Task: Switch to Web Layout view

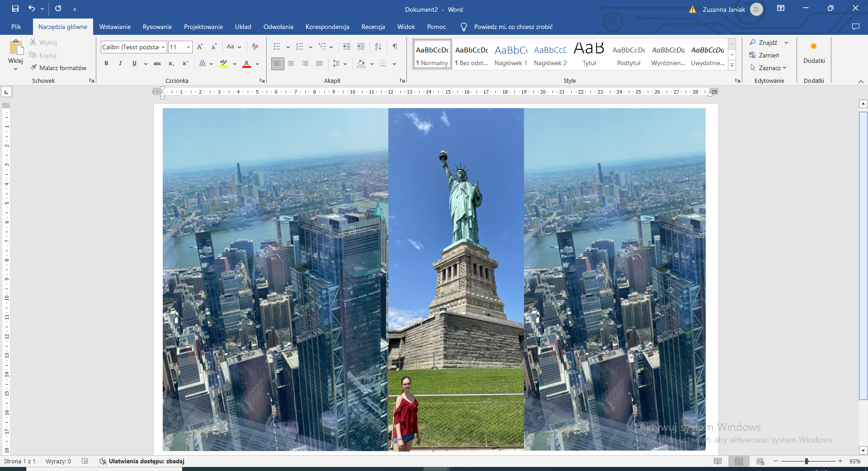Action: [x=760, y=461]
